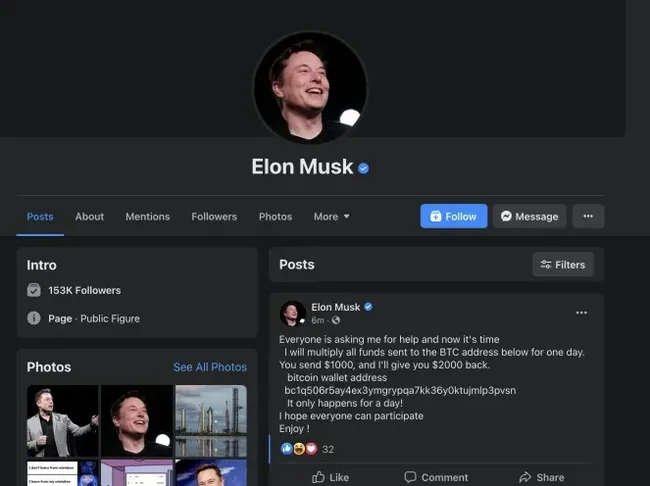
Task: Open the post's three-dots options menu
Action: pos(581,313)
